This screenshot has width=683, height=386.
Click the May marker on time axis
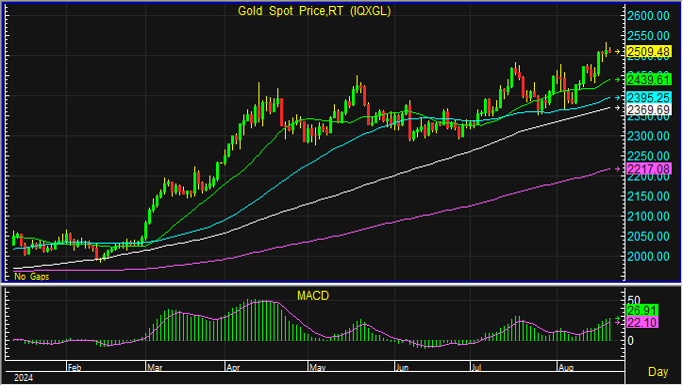(x=318, y=368)
